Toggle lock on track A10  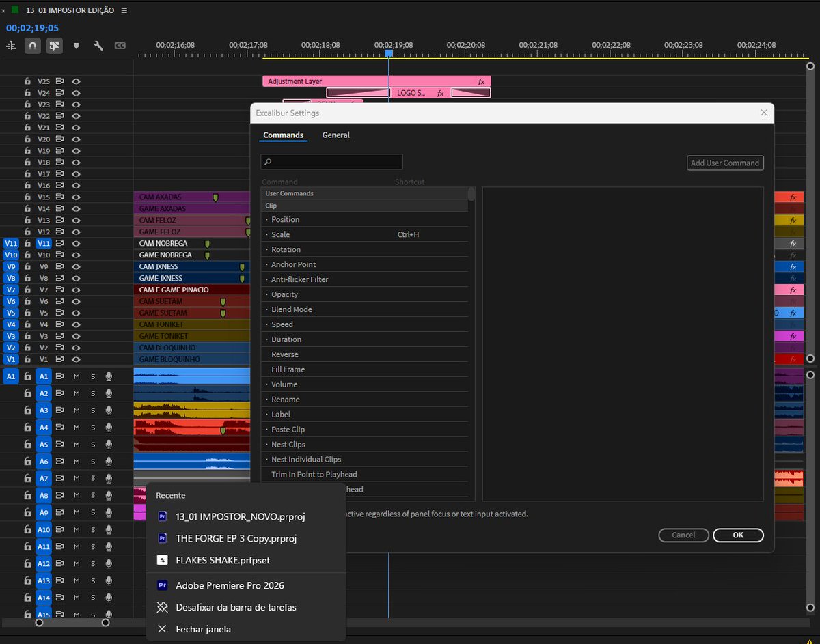point(27,530)
